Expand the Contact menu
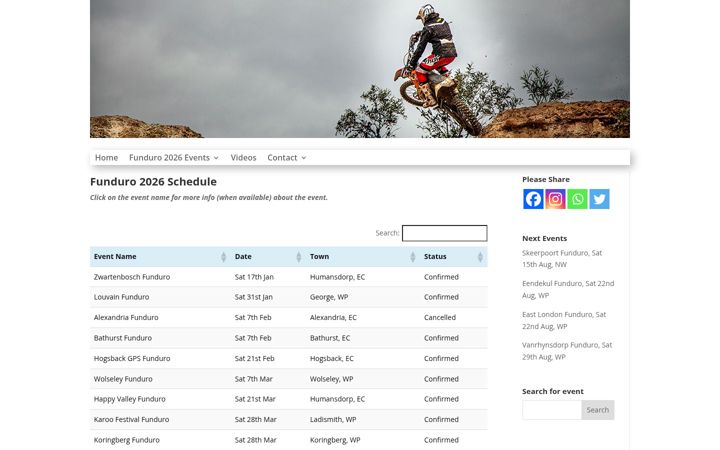This screenshot has height=450, width=720. click(287, 158)
